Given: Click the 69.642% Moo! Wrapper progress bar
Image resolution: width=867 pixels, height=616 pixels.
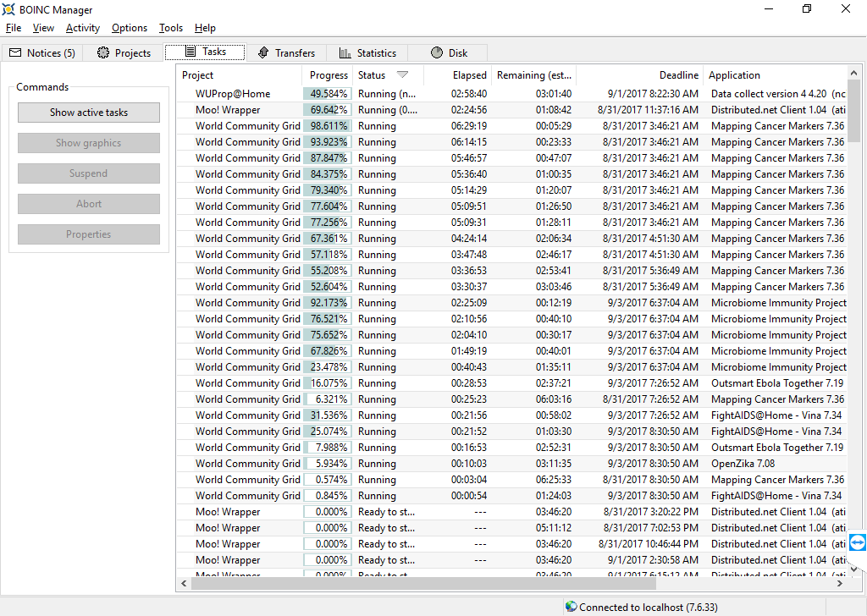Looking at the screenshot, I should [x=328, y=110].
